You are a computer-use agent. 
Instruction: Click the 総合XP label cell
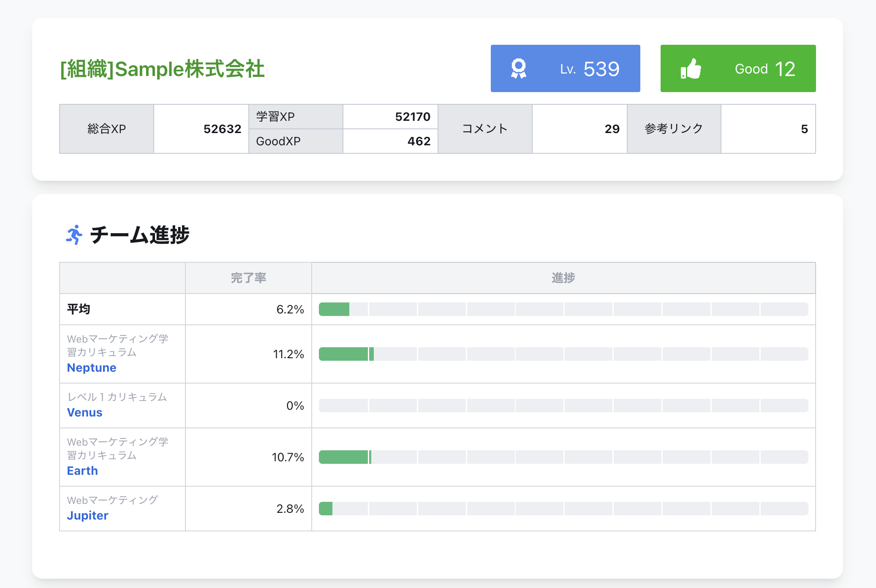point(107,129)
